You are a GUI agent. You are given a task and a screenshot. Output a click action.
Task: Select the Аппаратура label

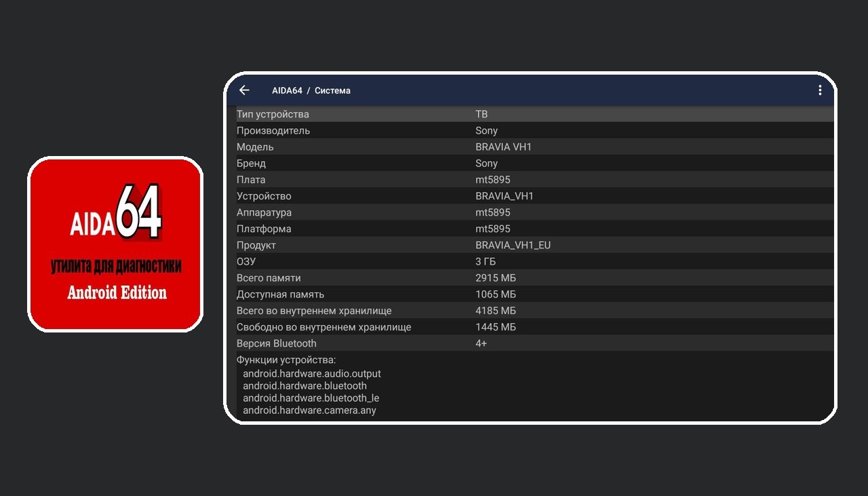tap(264, 212)
